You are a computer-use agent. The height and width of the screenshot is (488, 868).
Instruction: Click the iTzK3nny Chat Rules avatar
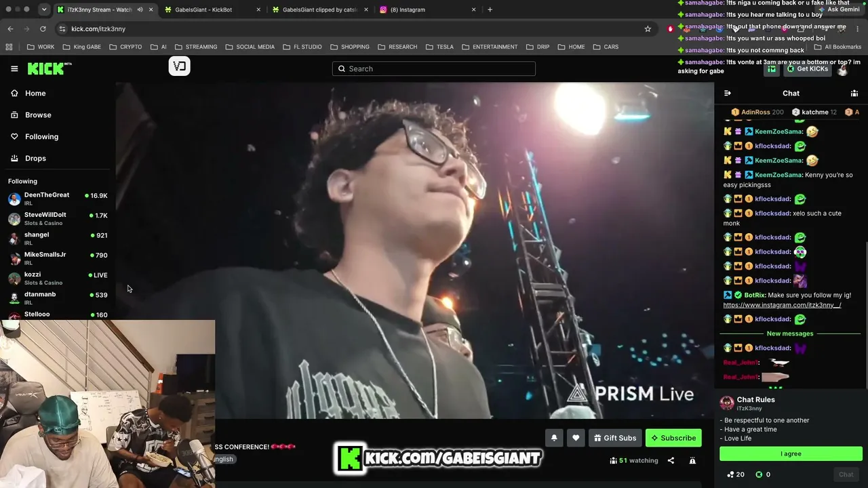pyautogui.click(x=727, y=403)
